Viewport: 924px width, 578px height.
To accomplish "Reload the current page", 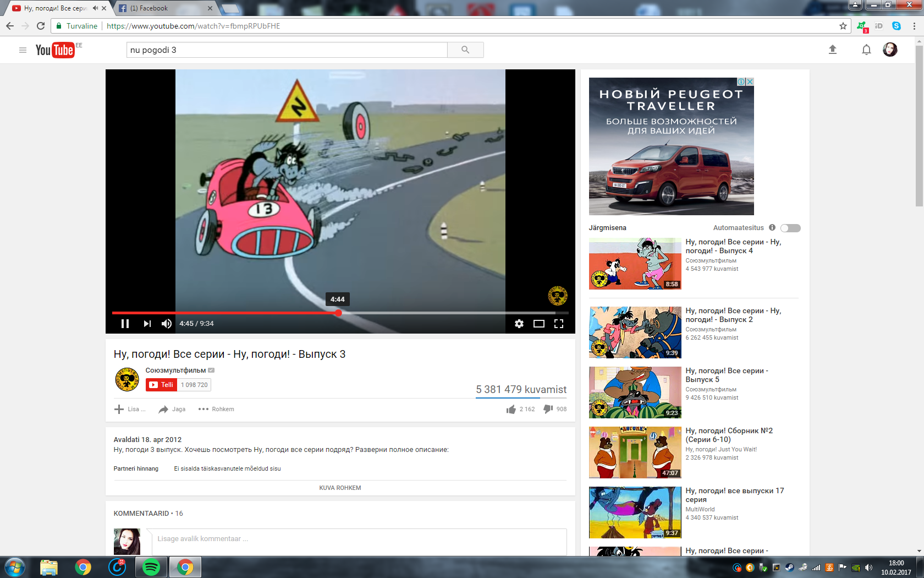I will (x=41, y=26).
